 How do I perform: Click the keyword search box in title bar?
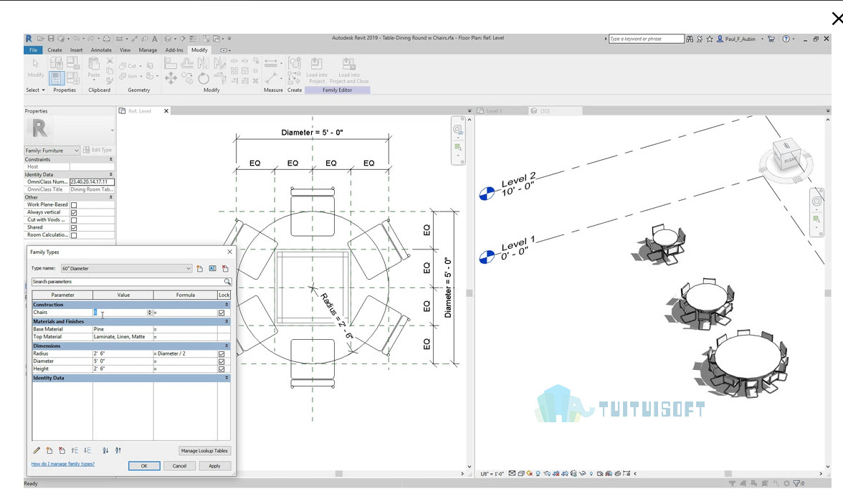pyautogui.click(x=647, y=39)
